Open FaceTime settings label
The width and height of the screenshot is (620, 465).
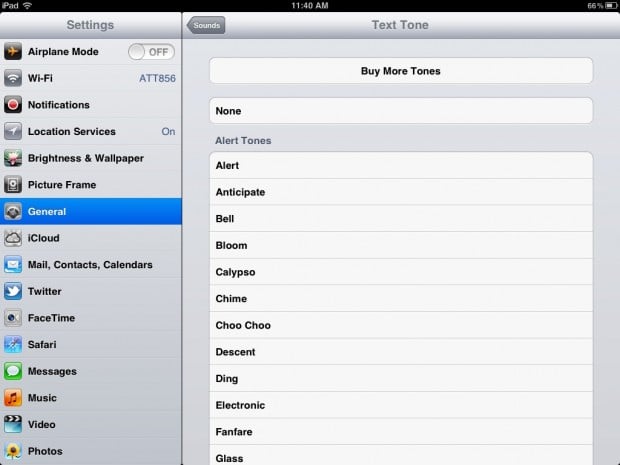(x=51, y=318)
